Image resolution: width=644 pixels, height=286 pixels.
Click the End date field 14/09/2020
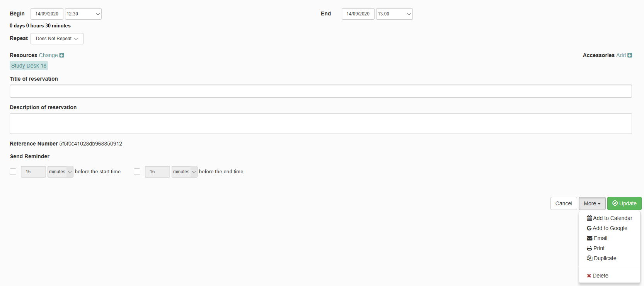358,14
